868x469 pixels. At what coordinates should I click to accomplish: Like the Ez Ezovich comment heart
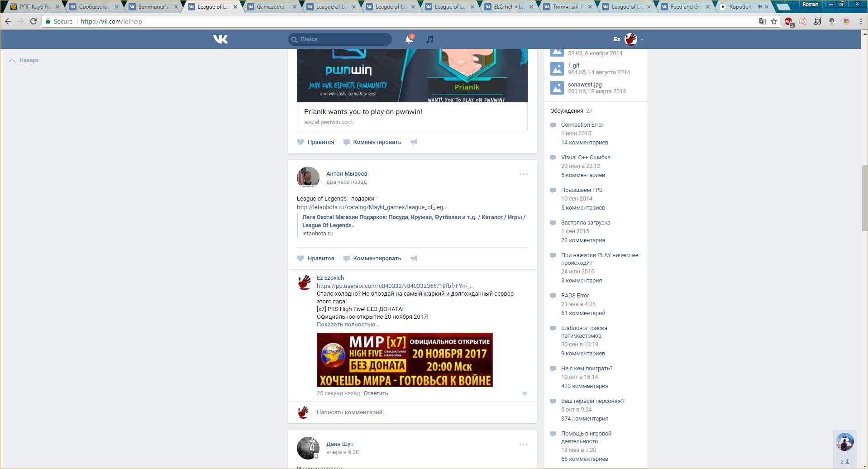tap(525, 394)
